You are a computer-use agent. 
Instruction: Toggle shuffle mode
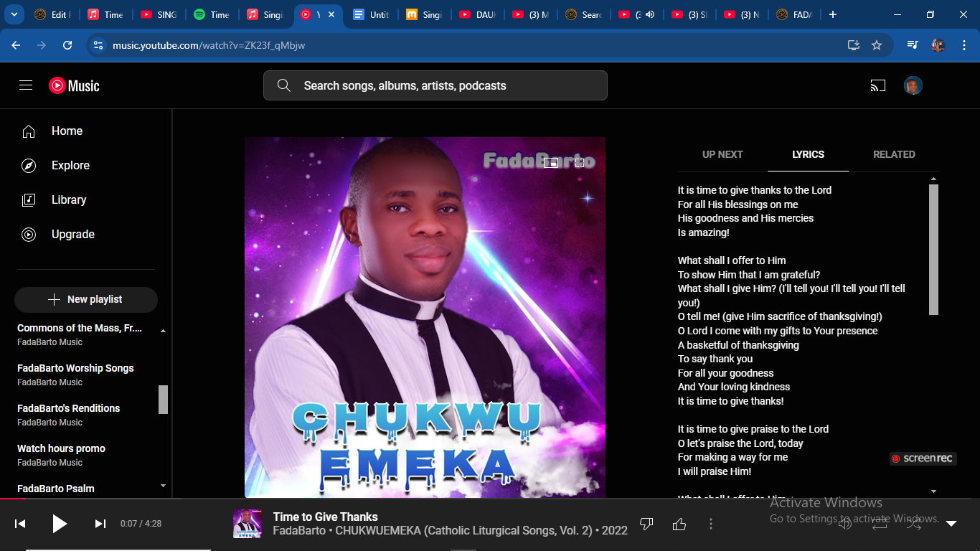coord(914,524)
